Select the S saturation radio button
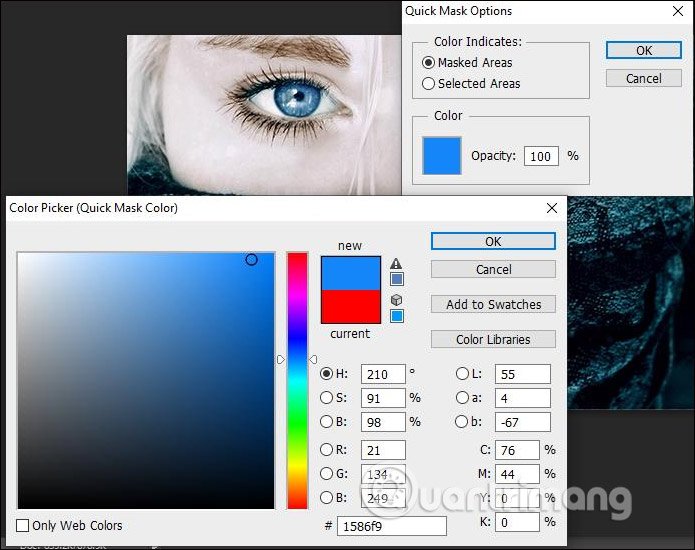Image resolution: width=695 pixels, height=550 pixels. point(326,398)
